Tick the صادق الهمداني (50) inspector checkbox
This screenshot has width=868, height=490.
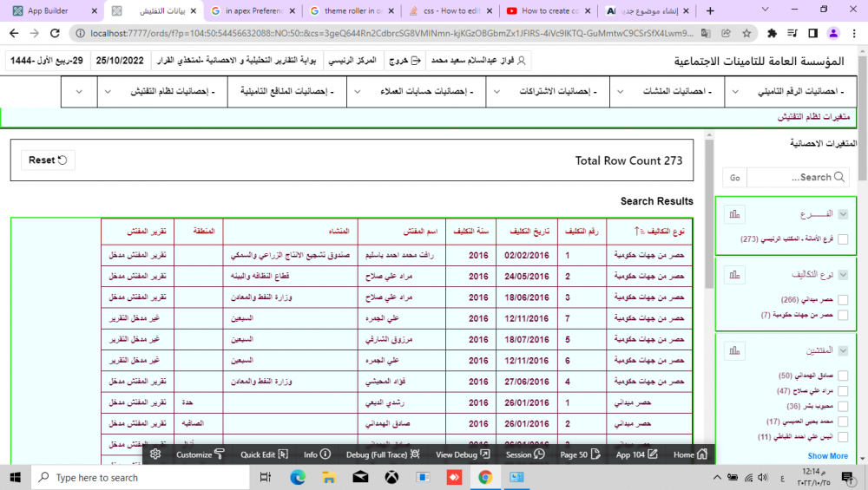843,376
